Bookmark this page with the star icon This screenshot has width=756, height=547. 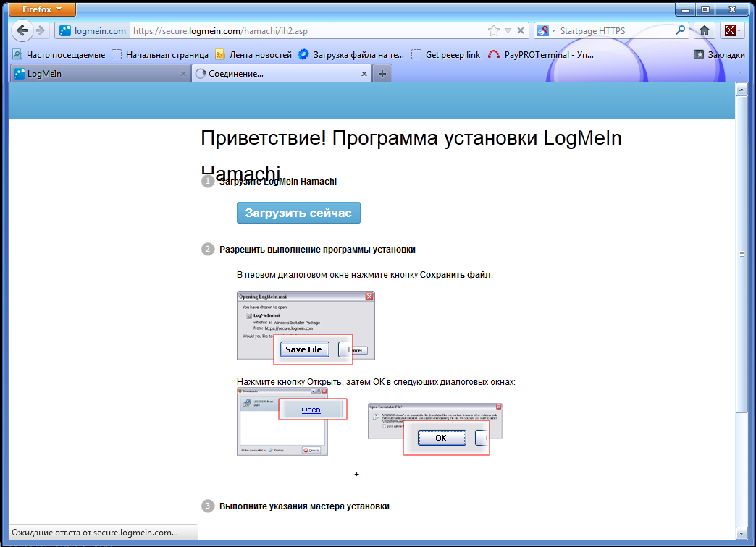coord(494,30)
